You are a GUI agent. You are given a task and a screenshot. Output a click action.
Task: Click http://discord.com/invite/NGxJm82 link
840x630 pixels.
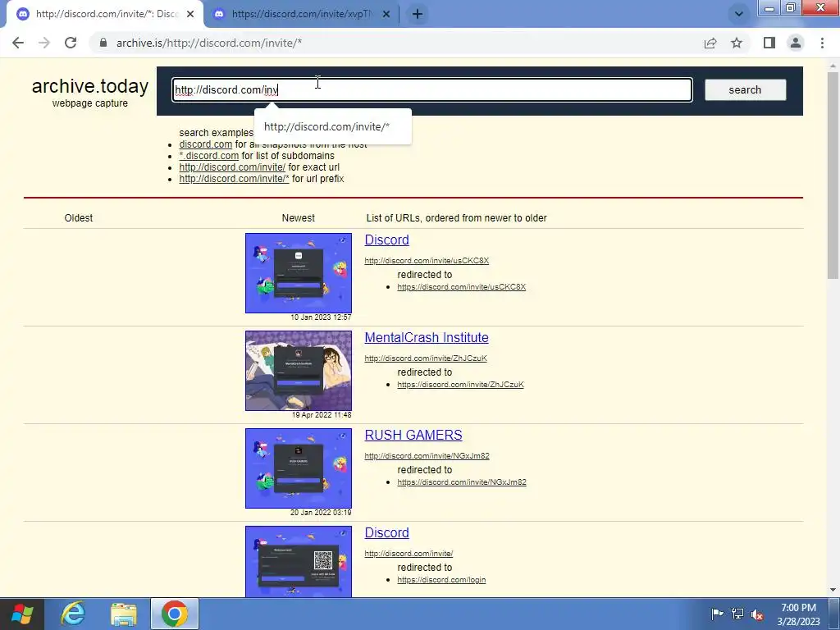pyautogui.click(x=427, y=456)
